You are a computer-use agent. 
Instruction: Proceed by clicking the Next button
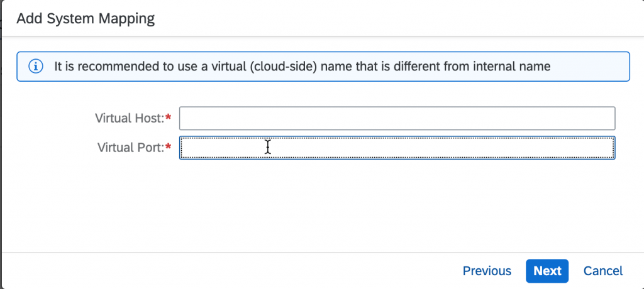tap(547, 271)
